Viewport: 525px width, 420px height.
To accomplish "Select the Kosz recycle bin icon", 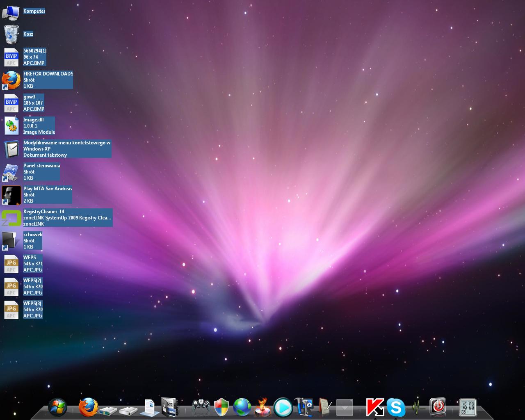I will (x=11, y=34).
